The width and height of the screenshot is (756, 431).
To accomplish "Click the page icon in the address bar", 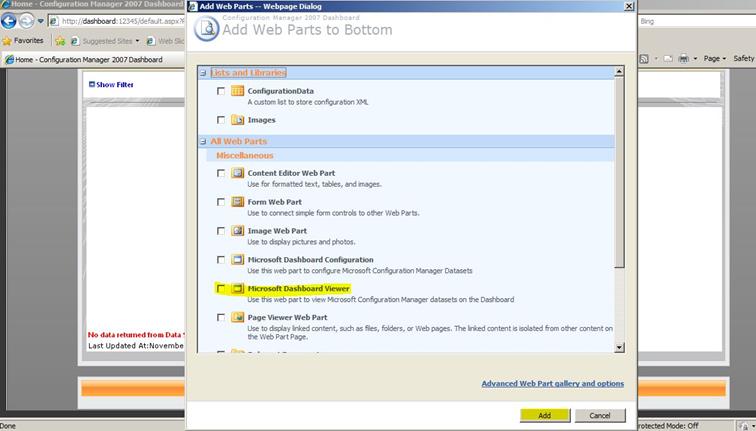I will click(54, 21).
